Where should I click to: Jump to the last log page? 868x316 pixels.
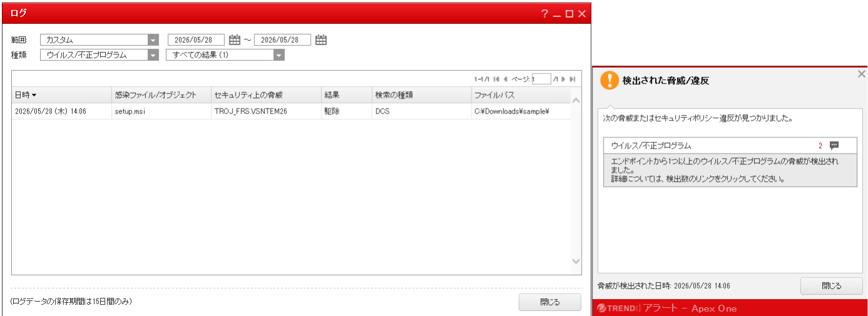(x=572, y=79)
